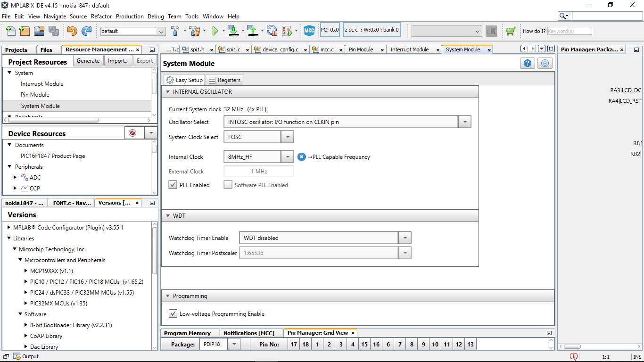Disable Low-voltage Programming Enable checkbox
Screen dimensions: 644x362
[173, 313]
